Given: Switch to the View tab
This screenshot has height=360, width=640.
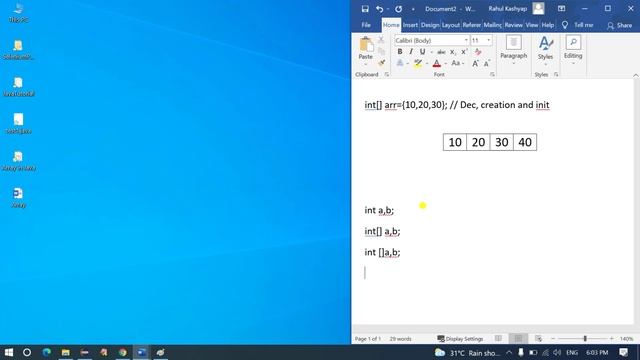Looking at the screenshot, I should point(532,25).
